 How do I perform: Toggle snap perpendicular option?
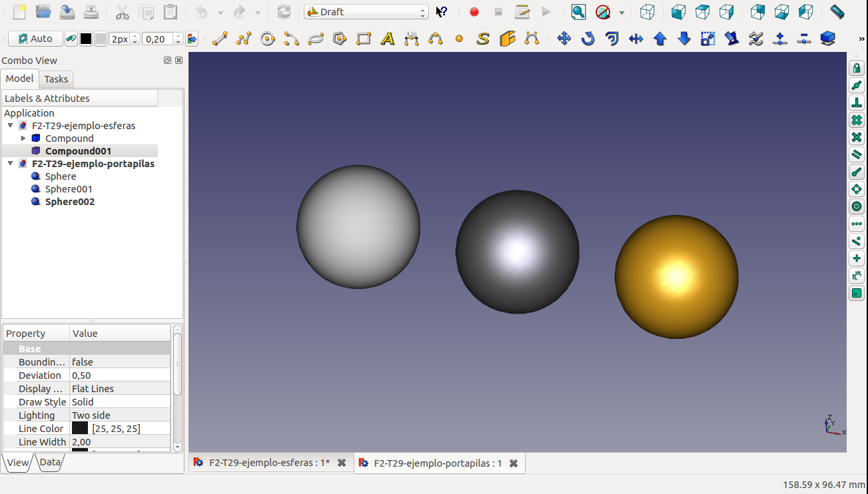click(857, 103)
